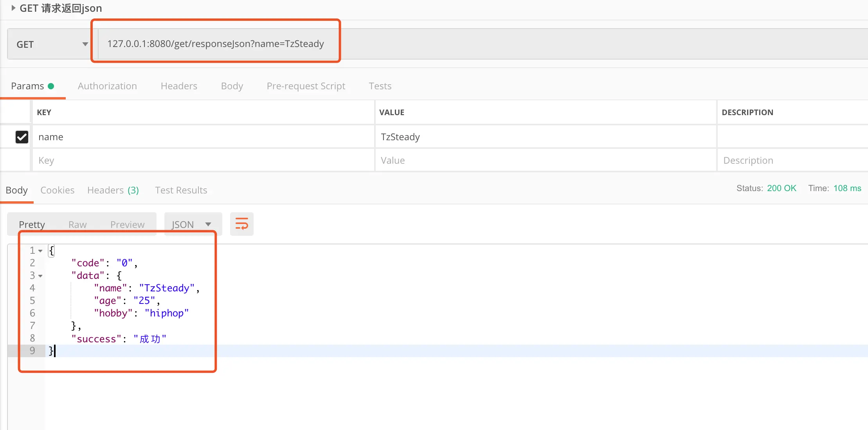Show the response Cookies tab

[57, 190]
